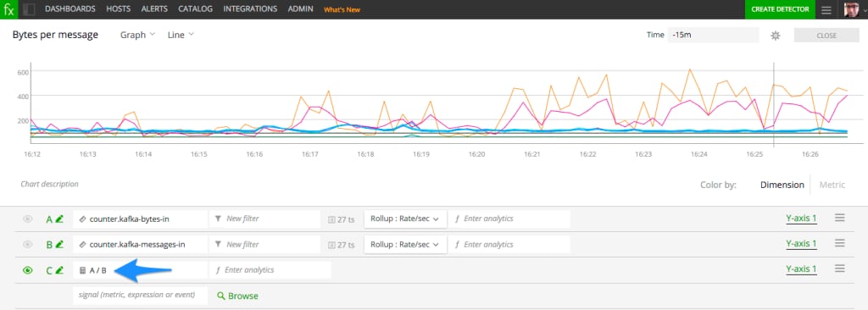This screenshot has height=310, width=868.
Task: Click New filter field for plot A
Action: (265, 219)
